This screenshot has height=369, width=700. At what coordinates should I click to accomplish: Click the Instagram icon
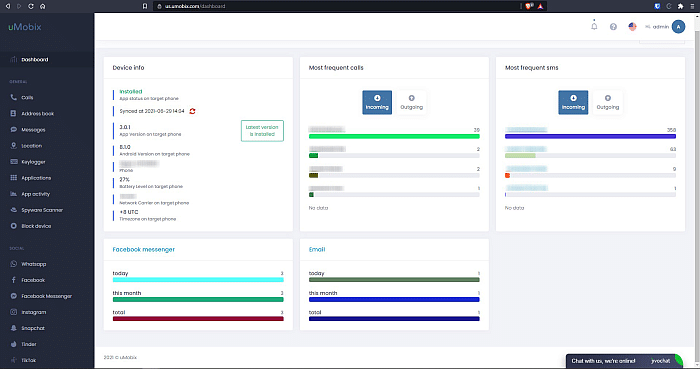coord(13,312)
